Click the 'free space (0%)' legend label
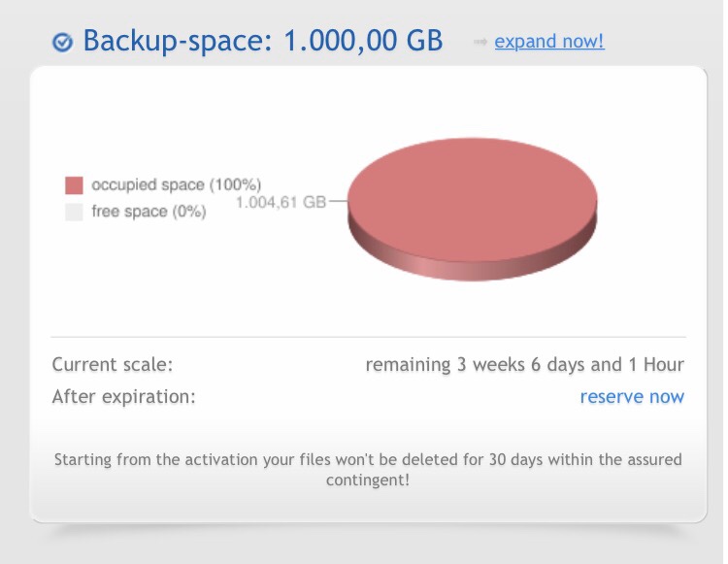 pyautogui.click(x=149, y=212)
